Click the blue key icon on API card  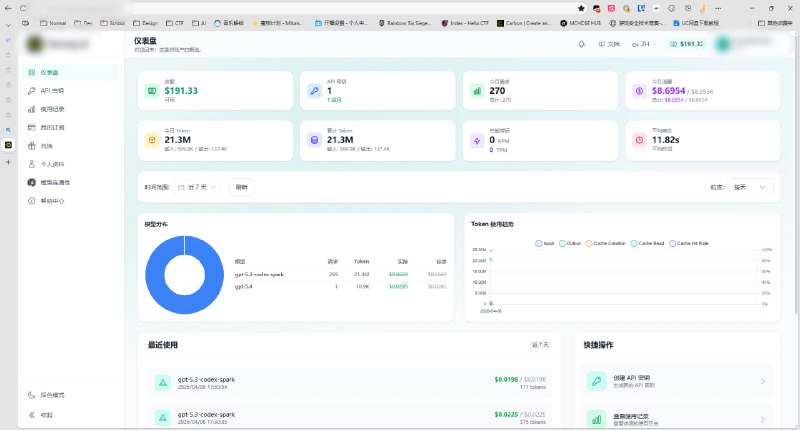pos(314,91)
